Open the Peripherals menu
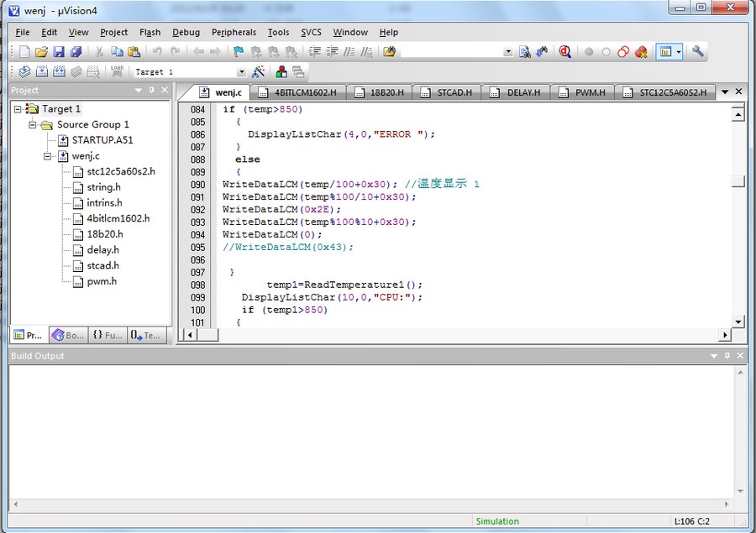The height and width of the screenshot is (533, 756). click(x=234, y=32)
